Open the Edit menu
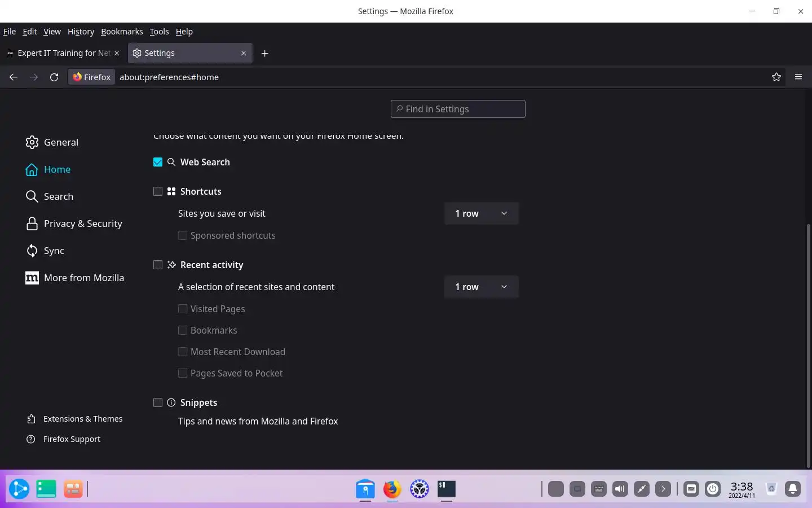 pyautogui.click(x=30, y=32)
